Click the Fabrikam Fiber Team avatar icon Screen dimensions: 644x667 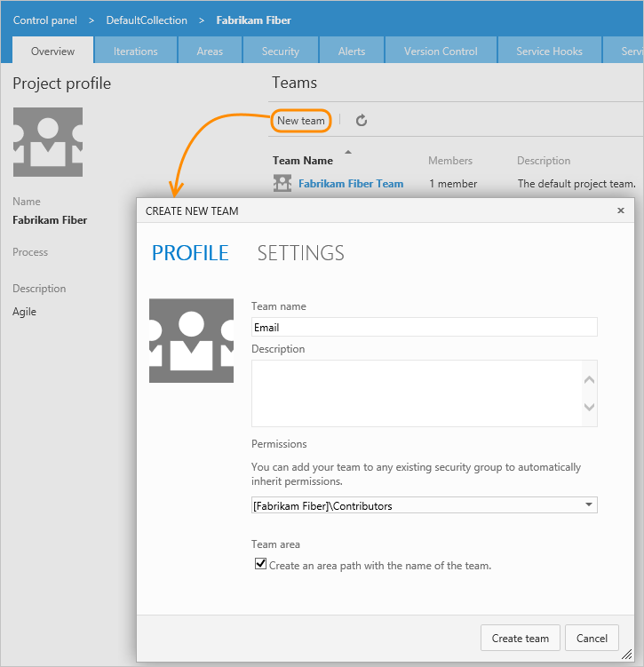pos(282,183)
